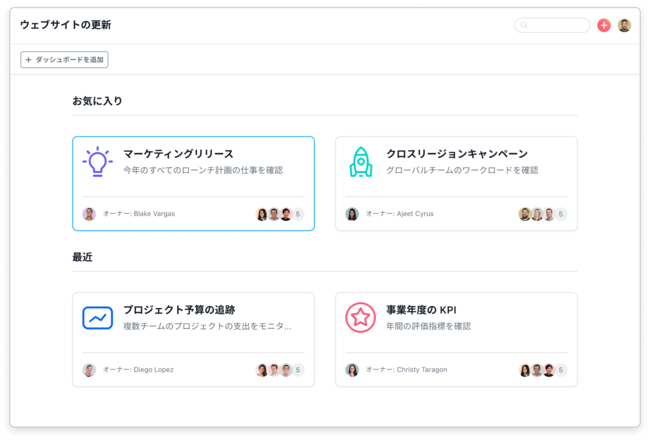This screenshot has height=440, width=650.
Task: Click the chart icon on プロジェクト予算の追跡
Action: tap(97, 318)
